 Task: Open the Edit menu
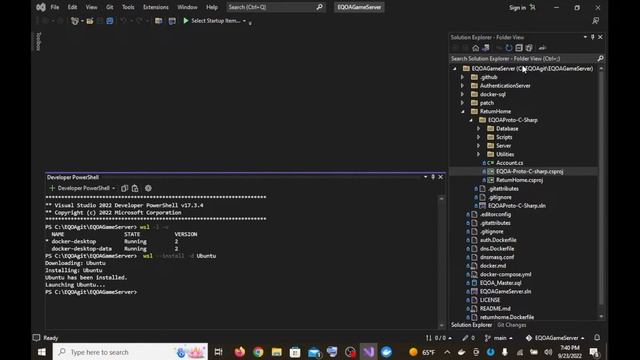(72, 7)
